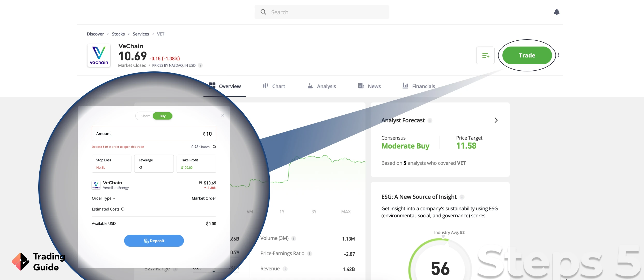Show ESG insight info icon

point(462,197)
